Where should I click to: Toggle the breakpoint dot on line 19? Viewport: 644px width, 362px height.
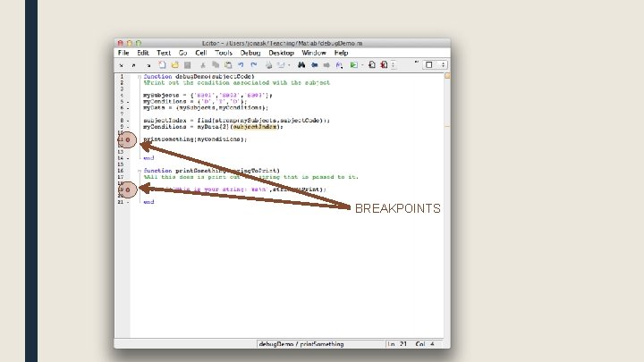click(x=128, y=189)
